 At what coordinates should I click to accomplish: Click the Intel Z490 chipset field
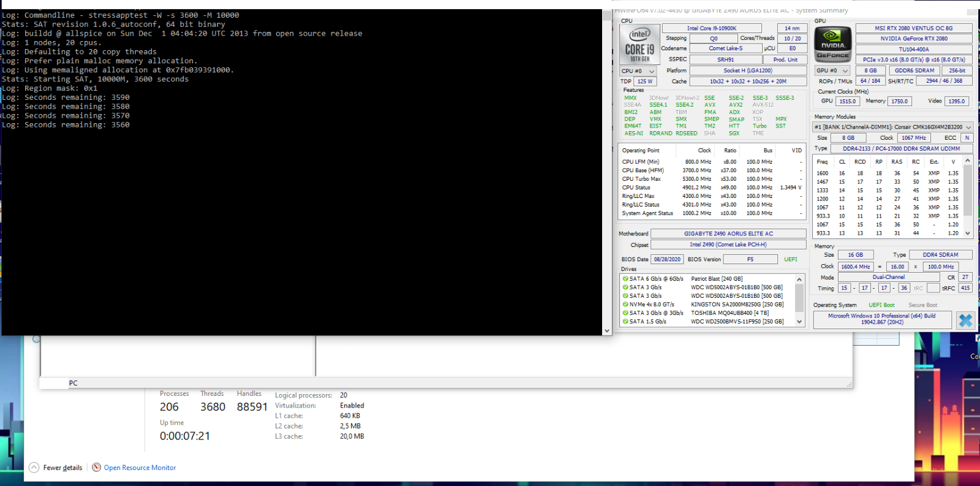[728, 245]
